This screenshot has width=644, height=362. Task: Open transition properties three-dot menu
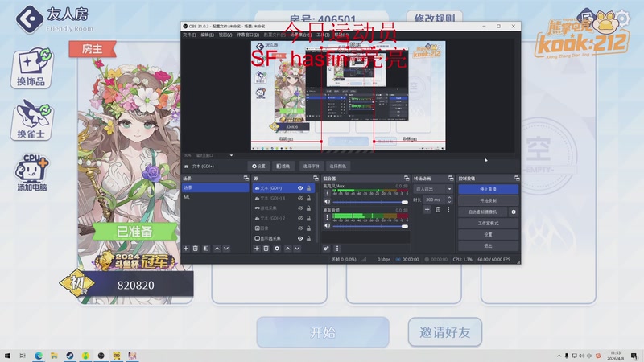point(448,209)
